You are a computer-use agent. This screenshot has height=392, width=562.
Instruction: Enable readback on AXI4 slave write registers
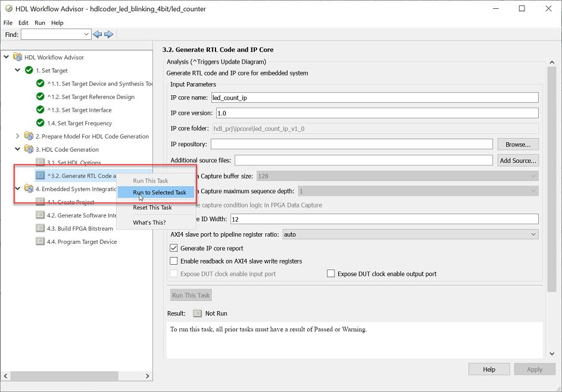coord(173,261)
